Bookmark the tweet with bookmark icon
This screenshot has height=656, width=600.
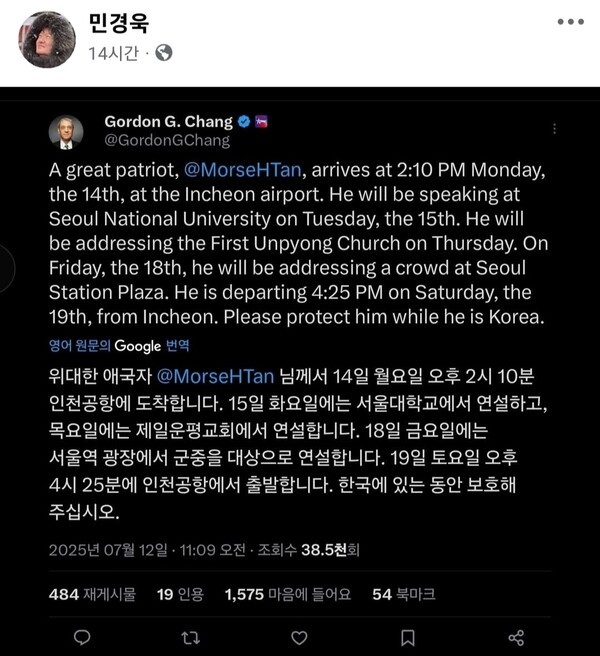click(408, 637)
